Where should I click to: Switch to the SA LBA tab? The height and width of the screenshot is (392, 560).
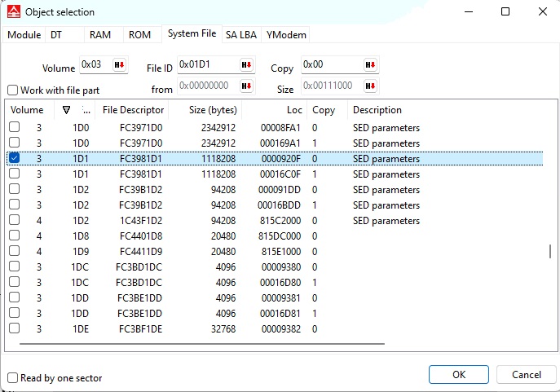click(241, 34)
